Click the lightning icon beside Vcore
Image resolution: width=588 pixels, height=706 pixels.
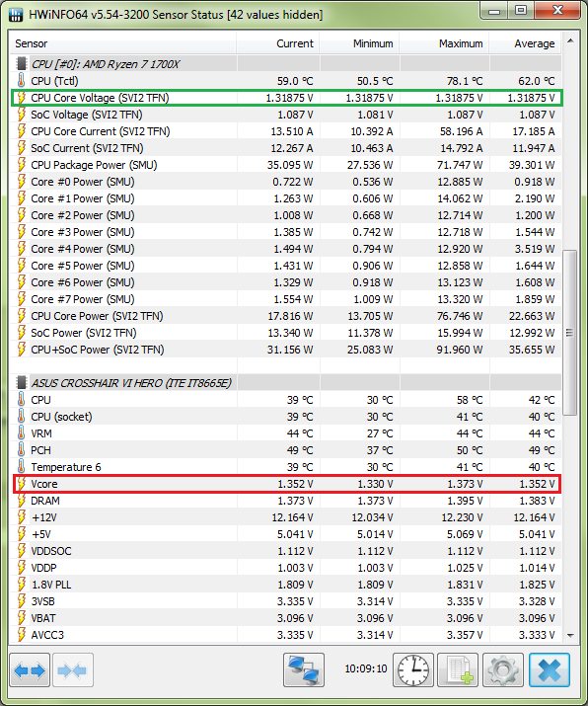point(21,484)
